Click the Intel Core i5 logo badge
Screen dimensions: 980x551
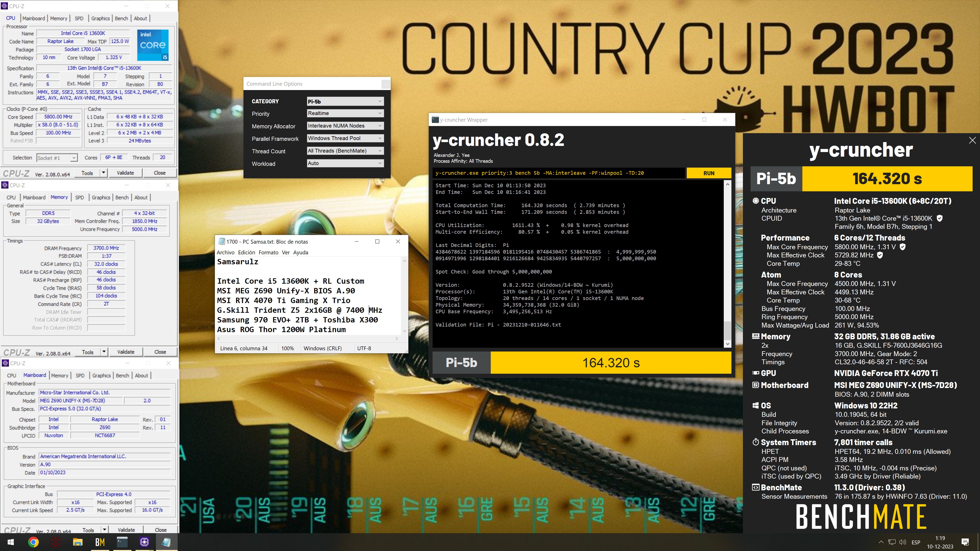coord(153,45)
